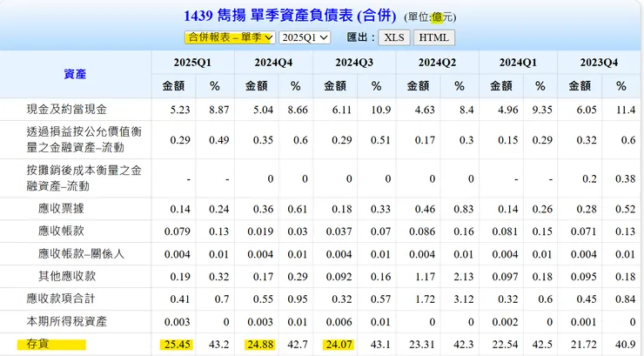Open the 2025Q1 quarter selector dropdown
Viewport: 644px width, 356px height.
click(305, 37)
